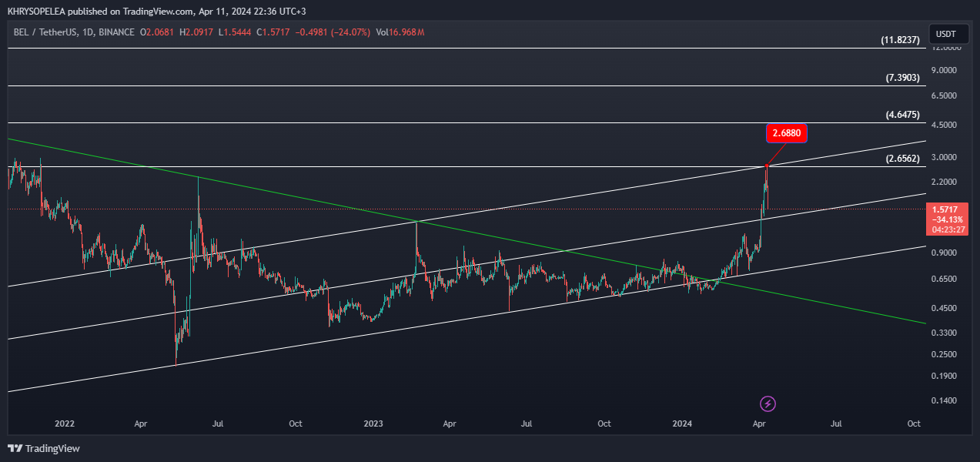Click the 0.1400 price scale label
This screenshot has width=980, height=462.
tap(945, 400)
